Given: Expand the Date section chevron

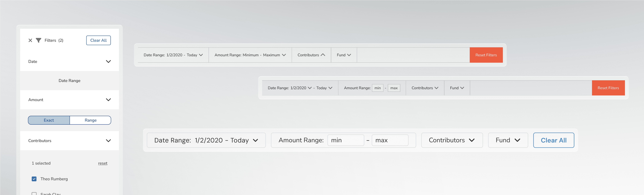Looking at the screenshot, I should [x=108, y=62].
